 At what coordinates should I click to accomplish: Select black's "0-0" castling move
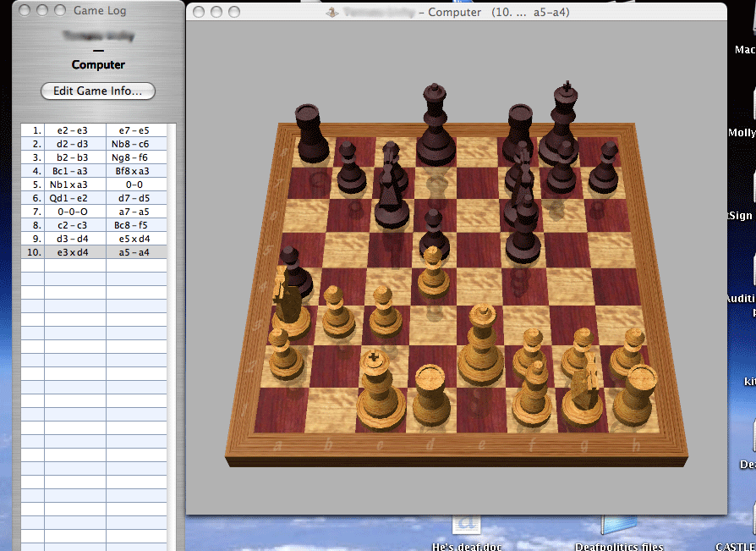click(x=134, y=185)
